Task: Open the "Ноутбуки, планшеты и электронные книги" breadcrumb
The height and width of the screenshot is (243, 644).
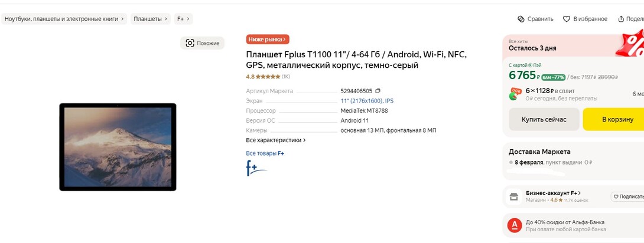Action: pyautogui.click(x=64, y=19)
